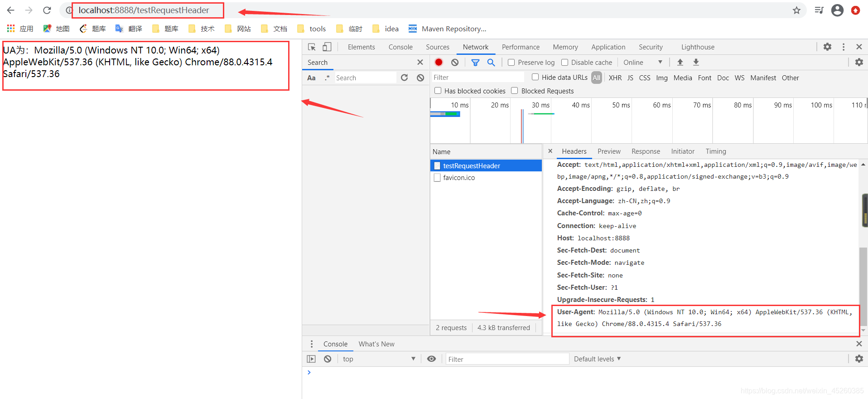Viewport: 868px width, 399px height.
Task: Switch to the What's New drawer tab
Action: click(376, 344)
